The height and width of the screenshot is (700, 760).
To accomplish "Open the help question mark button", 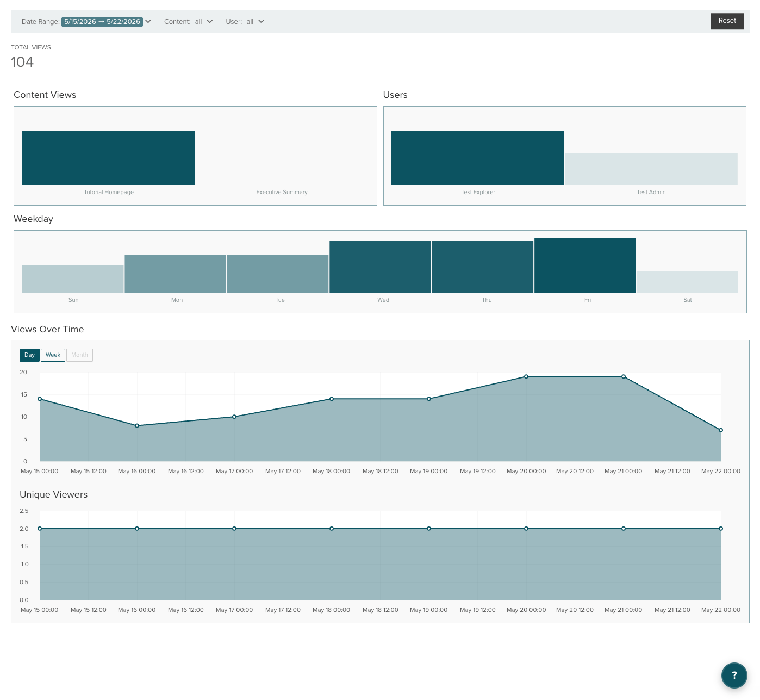I will pyautogui.click(x=734, y=675).
